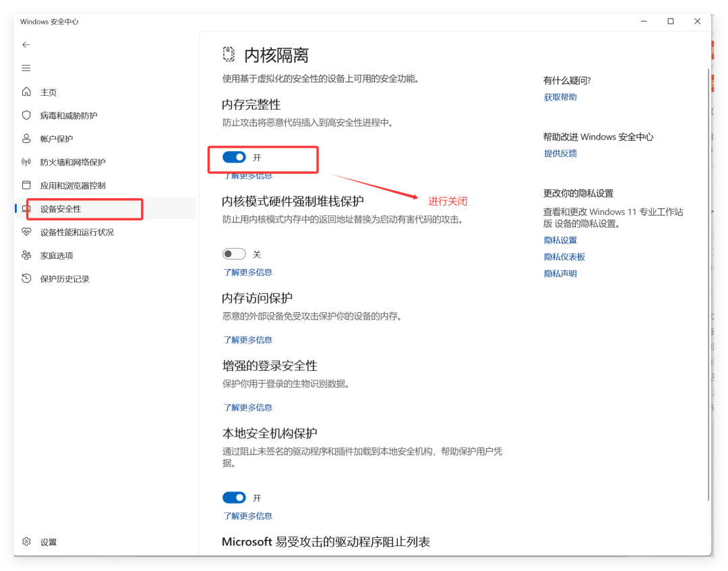728x571 pixels.
Task: Open 家庭选项 section
Action: (57, 256)
